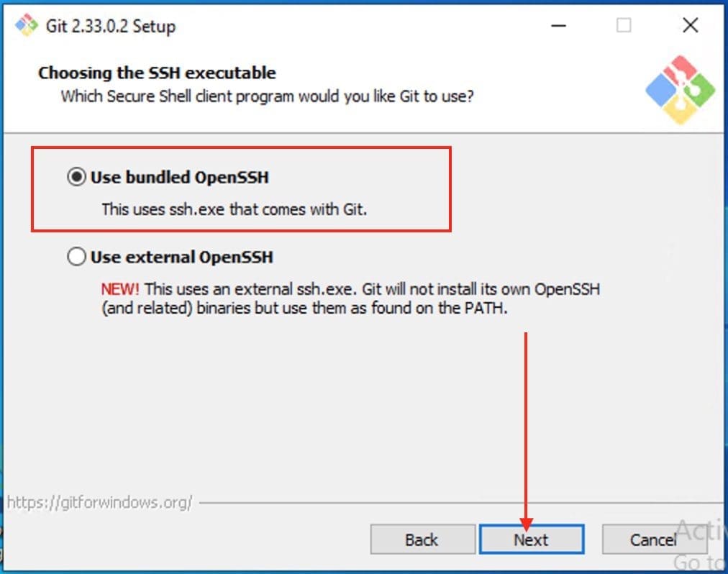
Task: Minimize the Git Setup window
Action: tap(558, 26)
